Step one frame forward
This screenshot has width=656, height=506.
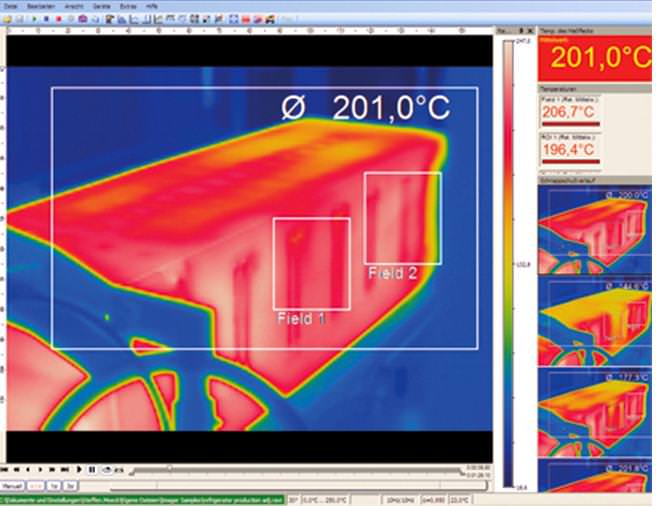point(40,470)
